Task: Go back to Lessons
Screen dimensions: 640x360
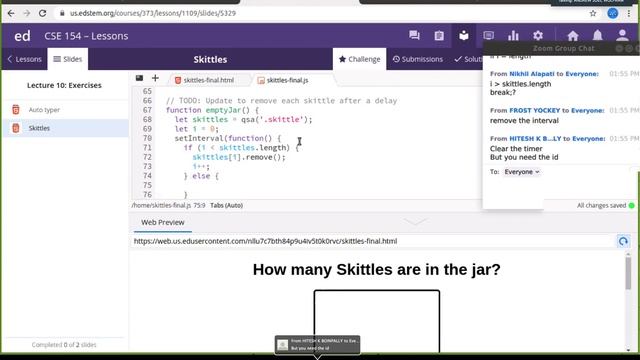Action: (x=24, y=59)
